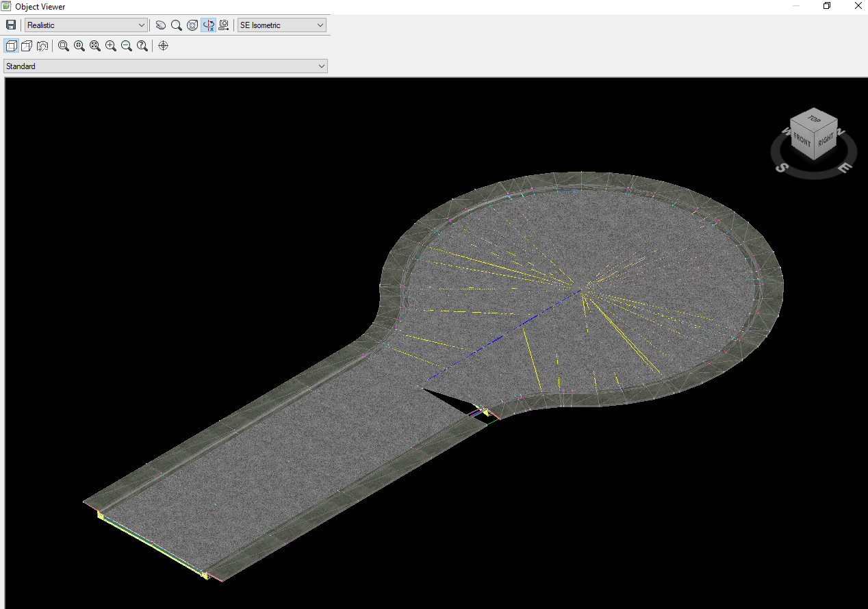The height and width of the screenshot is (609, 868).
Task: Click the Zoom Window icon
Action: coord(64,46)
